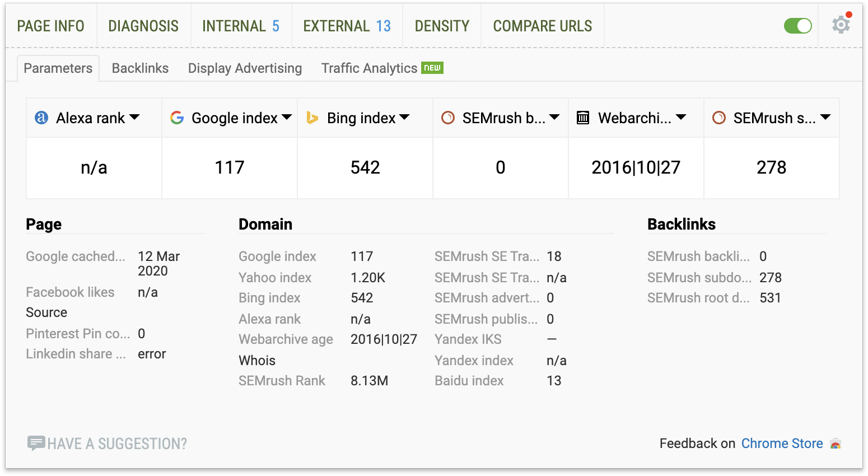
Task: Open the DIAGNOSIS tab
Action: click(x=143, y=26)
